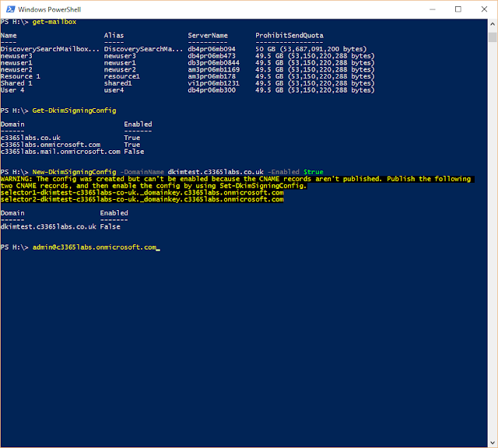
Task: Click the 'ServerName' column header
Action: [208, 36]
